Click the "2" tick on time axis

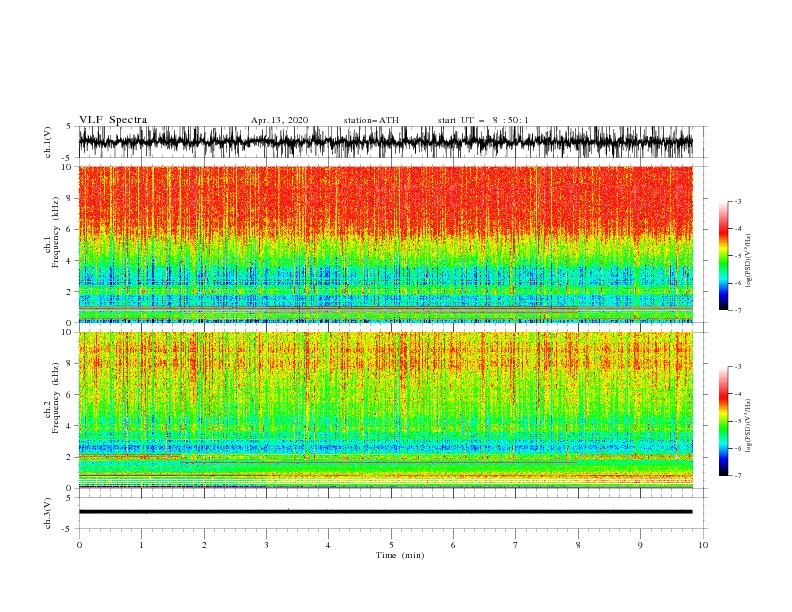204,545
